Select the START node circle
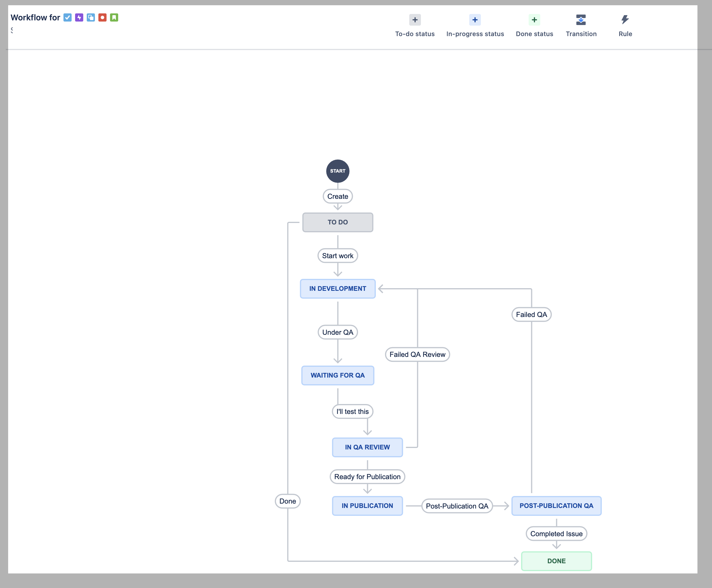Viewport: 712px width, 588px height. tap(337, 171)
